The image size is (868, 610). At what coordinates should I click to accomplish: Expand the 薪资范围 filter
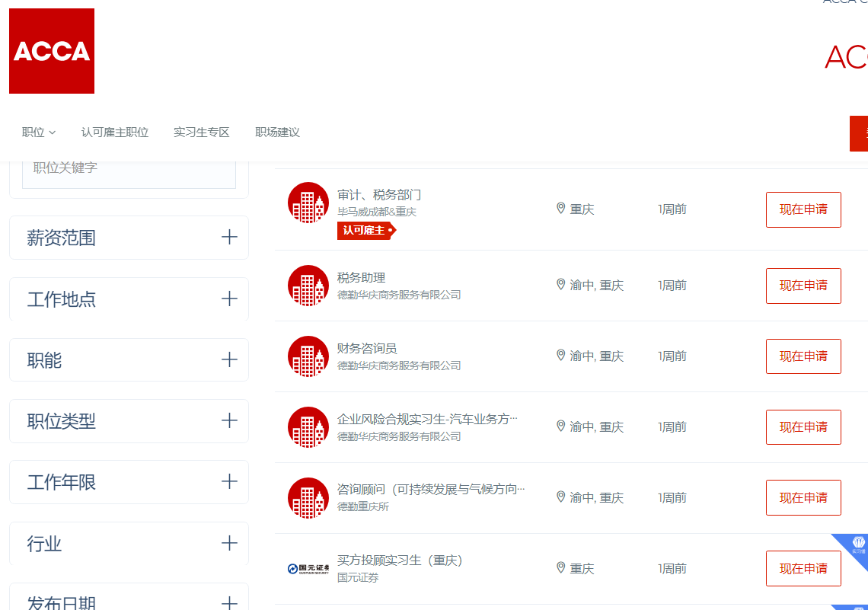pyautogui.click(x=129, y=238)
